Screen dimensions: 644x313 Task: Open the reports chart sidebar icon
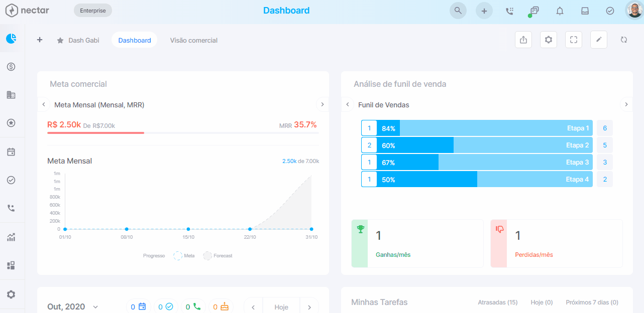11,237
